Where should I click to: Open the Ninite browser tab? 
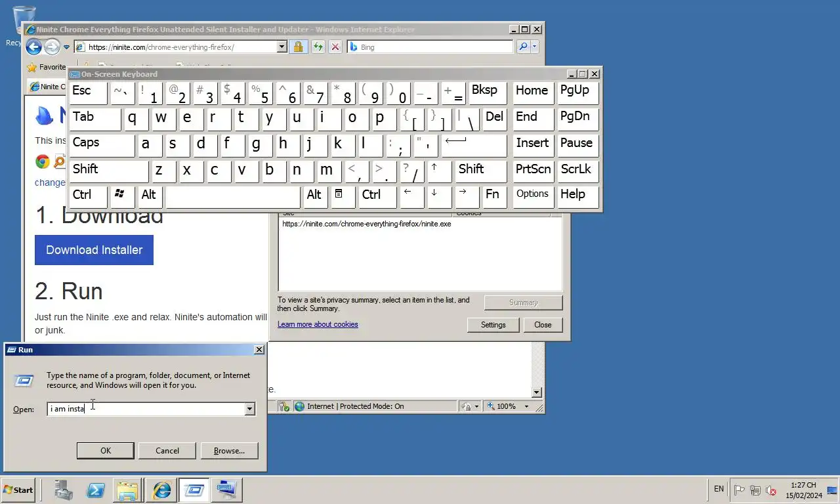click(48, 87)
